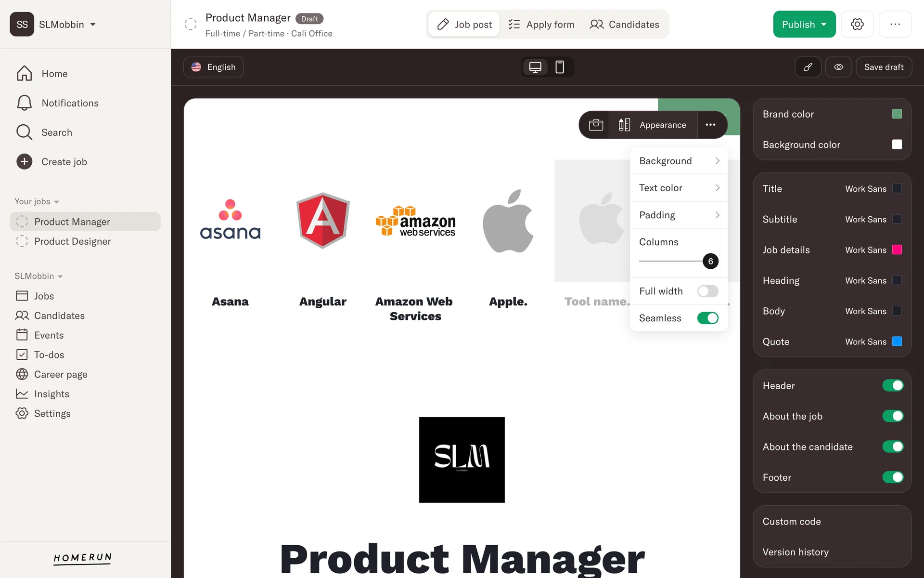
Task: Open Notifications bell in sidebar
Action: click(x=25, y=103)
